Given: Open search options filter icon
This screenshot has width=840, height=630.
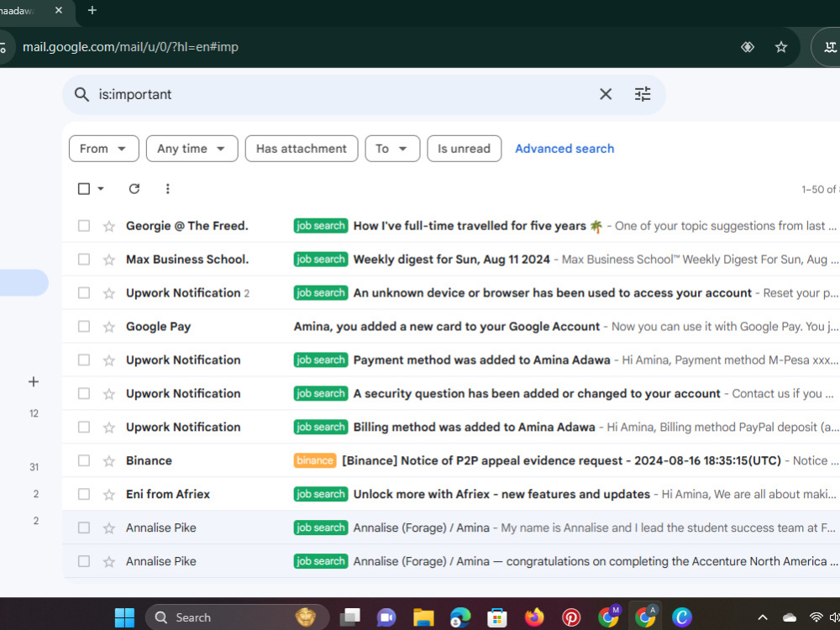Looking at the screenshot, I should [643, 94].
